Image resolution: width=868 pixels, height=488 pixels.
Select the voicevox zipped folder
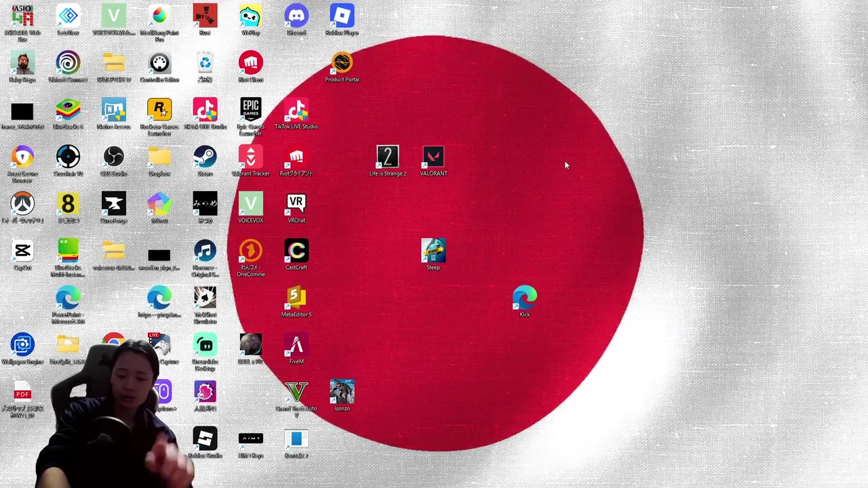point(114,251)
